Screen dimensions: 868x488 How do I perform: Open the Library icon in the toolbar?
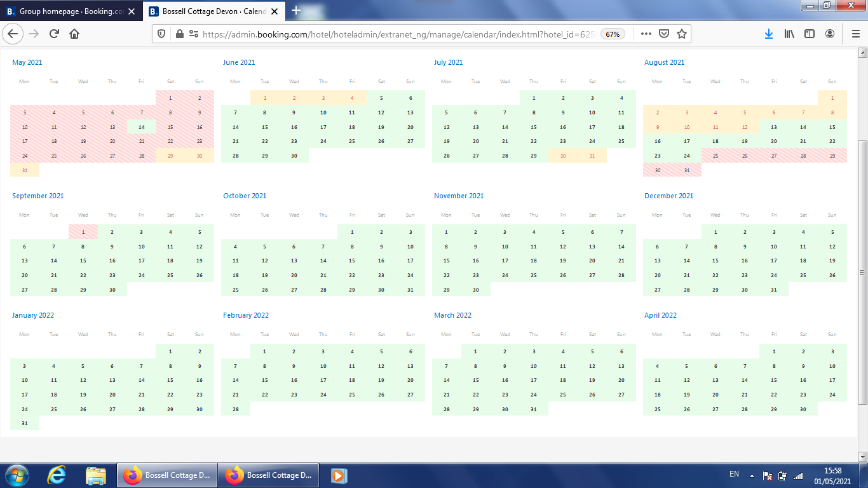789,34
